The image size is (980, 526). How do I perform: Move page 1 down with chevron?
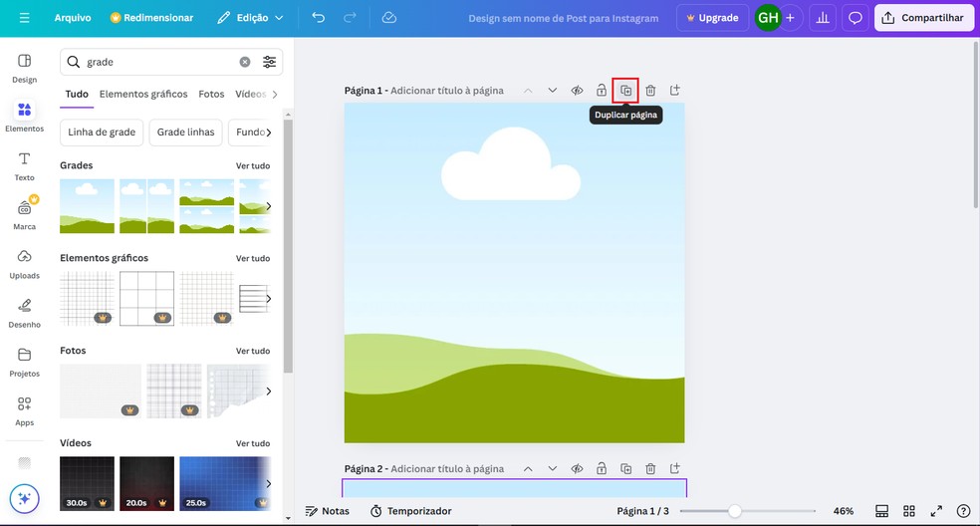click(553, 91)
